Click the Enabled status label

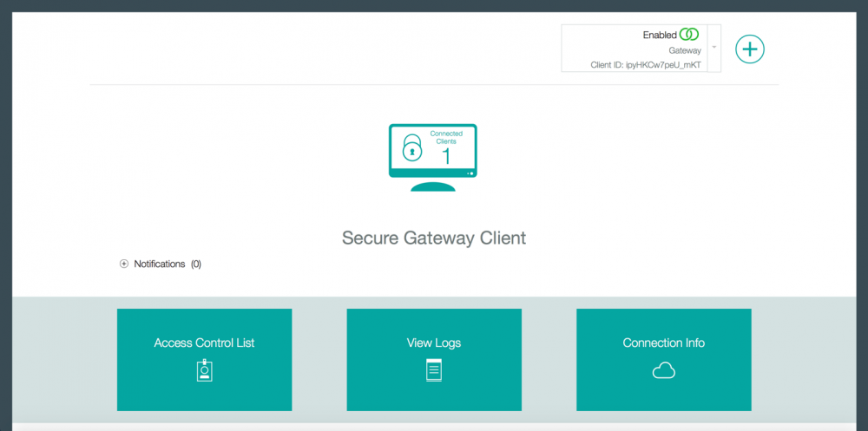click(660, 35)
